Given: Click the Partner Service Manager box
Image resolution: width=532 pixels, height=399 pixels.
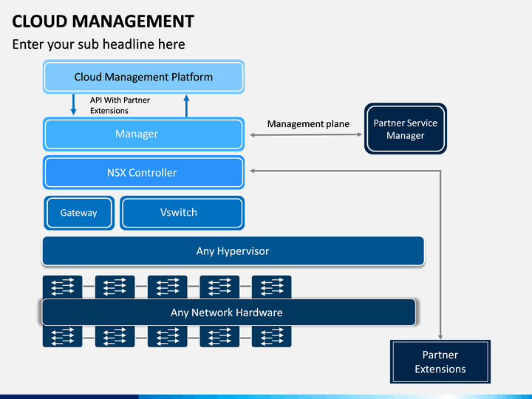Looking at the screenshot, I should click(406, 129).
